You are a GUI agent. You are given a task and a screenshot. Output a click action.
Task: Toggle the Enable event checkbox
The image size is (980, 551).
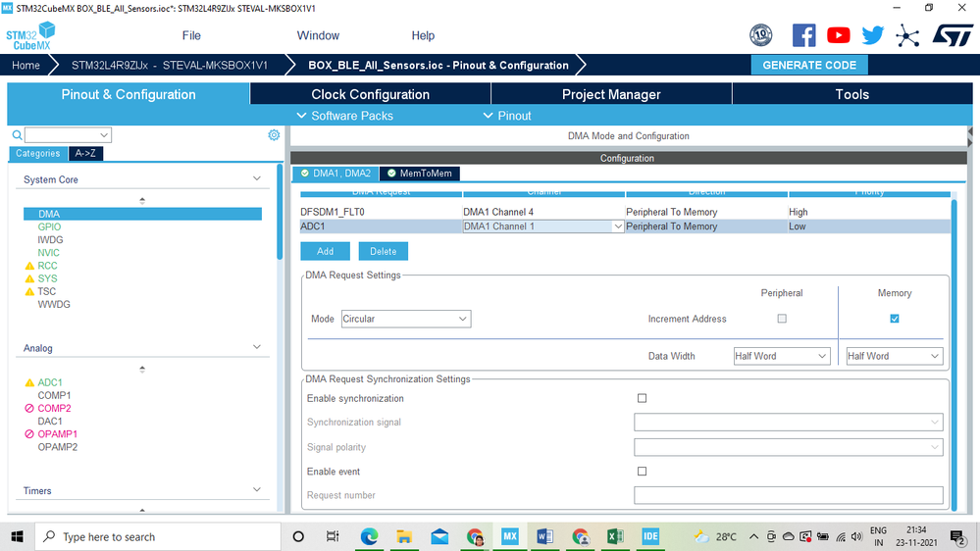(x=642, y=472)
